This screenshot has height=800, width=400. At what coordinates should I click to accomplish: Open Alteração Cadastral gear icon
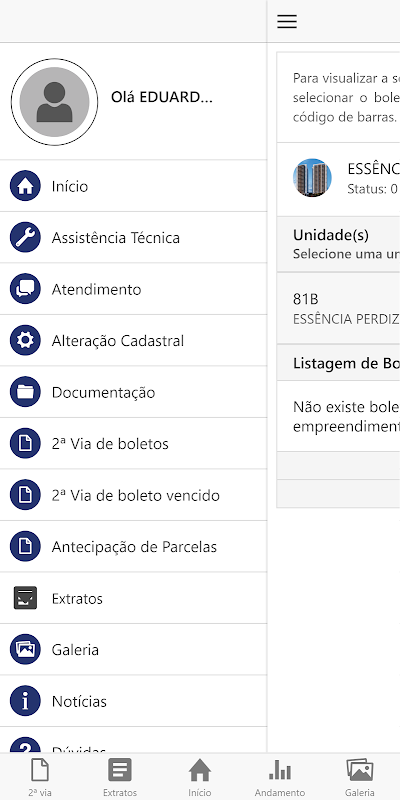pos(25,340)
